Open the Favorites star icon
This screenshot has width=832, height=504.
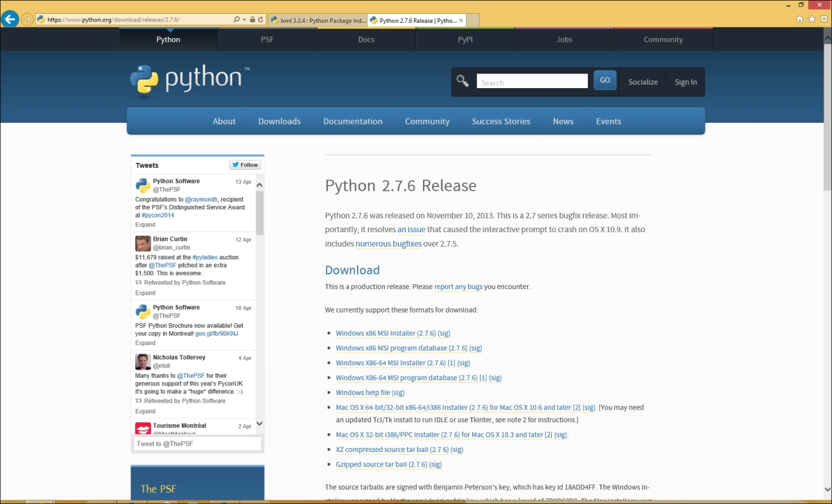click(811, 20)
